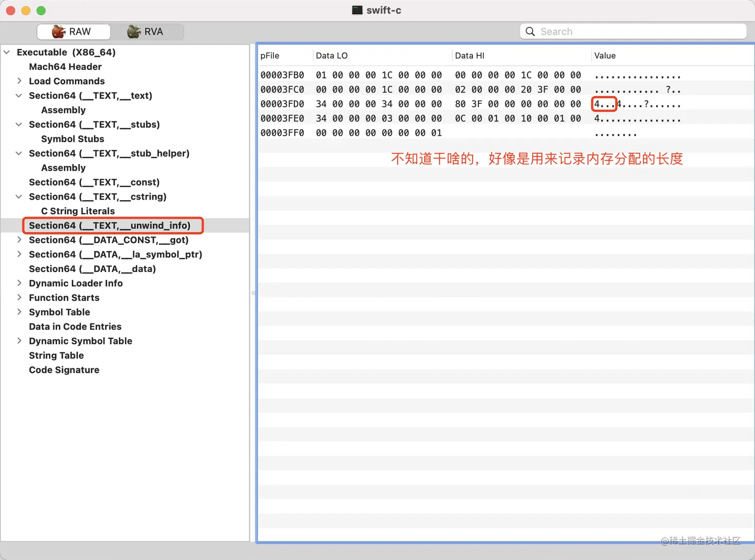Select row with offset 00003FE0
Viewport: 755px width, 560px height.
(505, 119)
